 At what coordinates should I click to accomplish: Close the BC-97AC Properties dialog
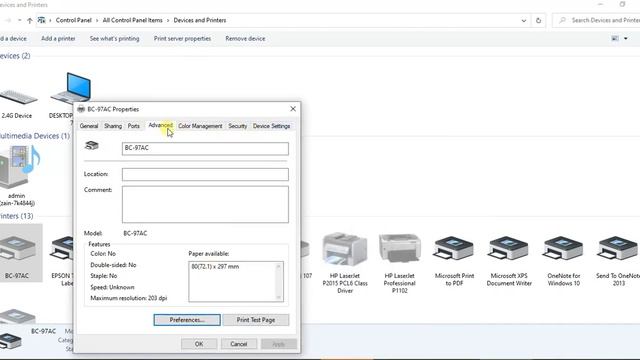[x=293, y=109]
